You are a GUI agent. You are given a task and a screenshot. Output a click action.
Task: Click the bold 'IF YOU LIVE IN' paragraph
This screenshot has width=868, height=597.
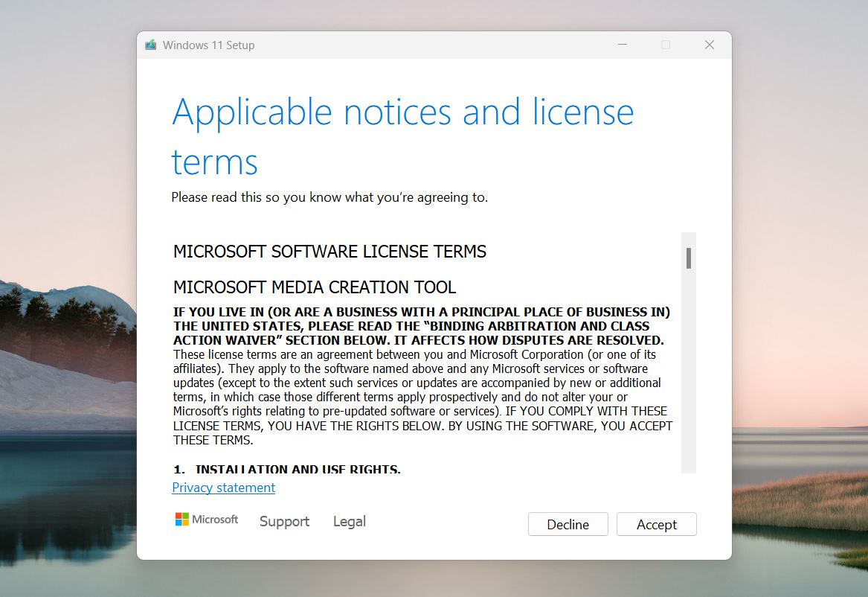click(x=422, y=325)
